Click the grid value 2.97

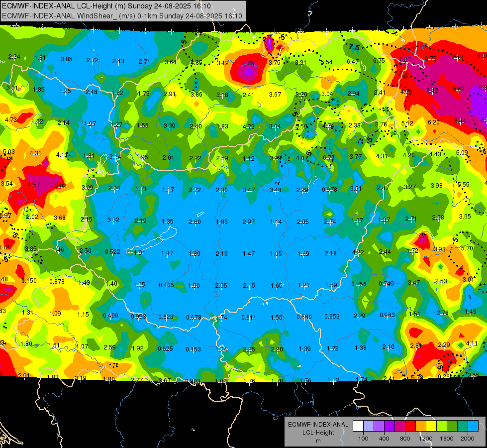(x=249, y=222)
